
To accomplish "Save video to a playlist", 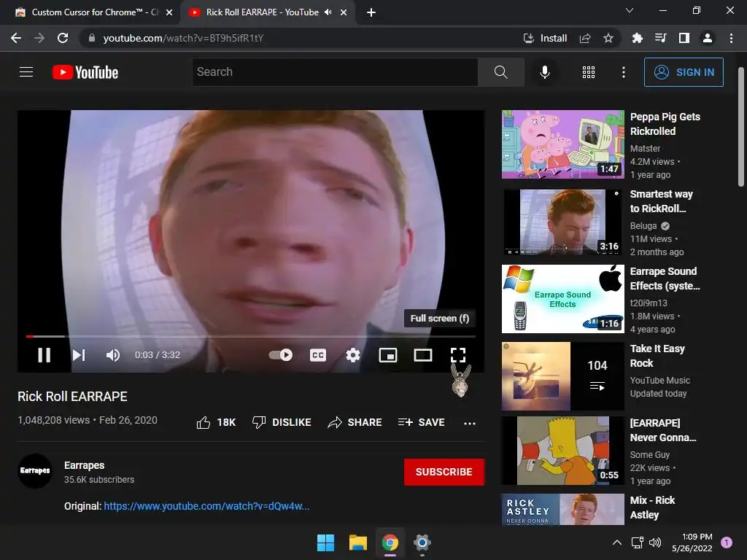I will 421,422.
